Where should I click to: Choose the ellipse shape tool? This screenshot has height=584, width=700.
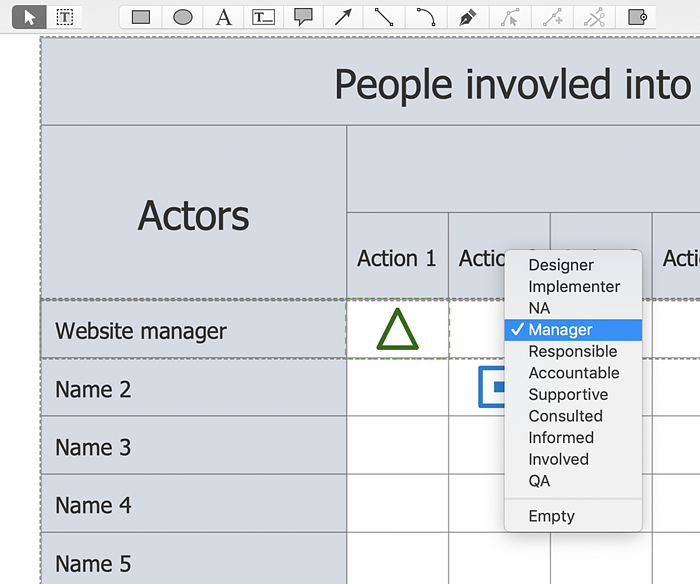click(x=182, y=17)
